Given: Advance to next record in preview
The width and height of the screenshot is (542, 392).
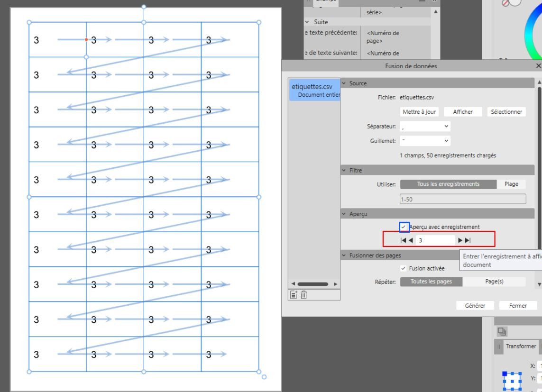Looking at the screenshot, I should coord(460,240).
